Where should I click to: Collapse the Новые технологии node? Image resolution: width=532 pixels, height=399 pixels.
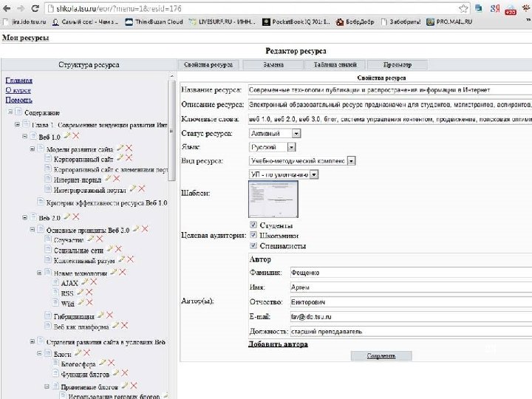[39, 273]
